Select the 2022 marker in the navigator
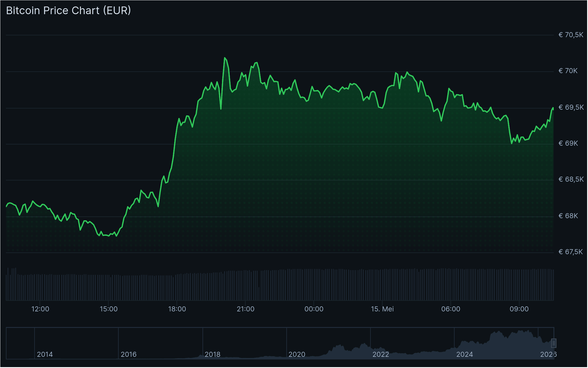588x368 pixels. point(380,354)
